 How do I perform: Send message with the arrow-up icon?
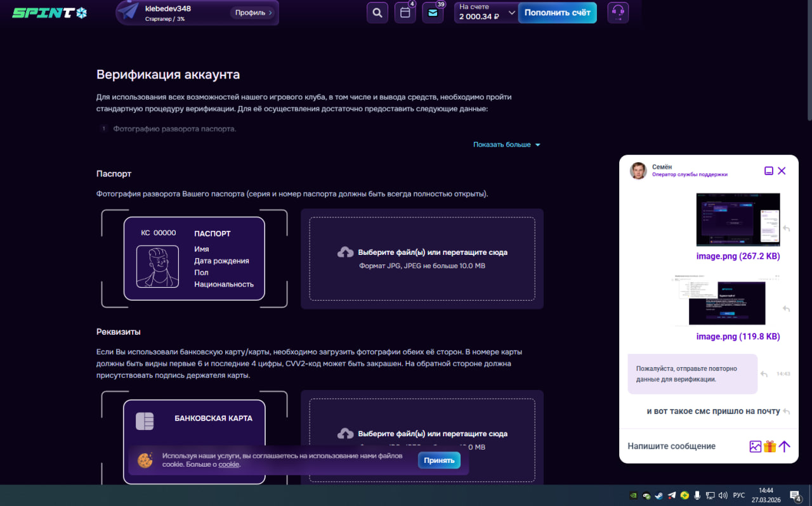[x=785, y=446]
